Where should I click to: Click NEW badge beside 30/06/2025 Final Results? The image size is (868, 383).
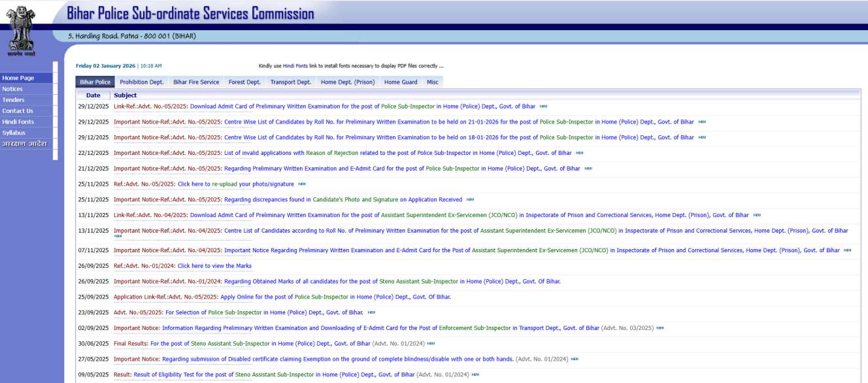coord(431,344)
